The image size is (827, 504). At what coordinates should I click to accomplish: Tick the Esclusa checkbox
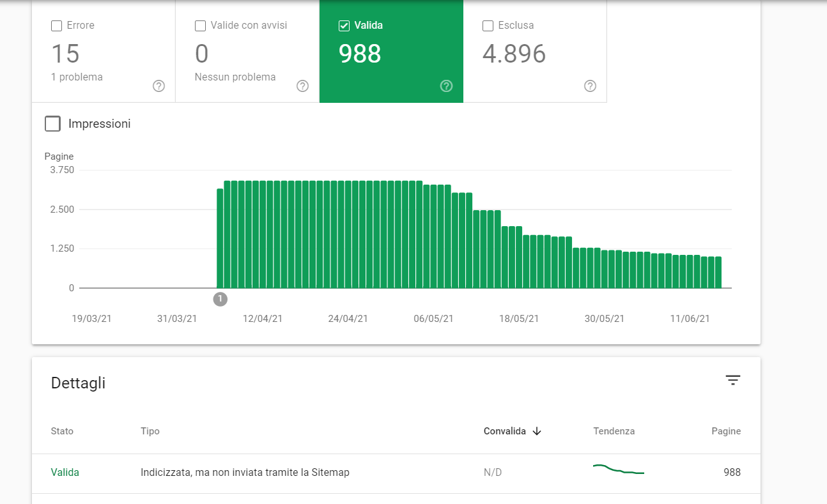[488, 26]
